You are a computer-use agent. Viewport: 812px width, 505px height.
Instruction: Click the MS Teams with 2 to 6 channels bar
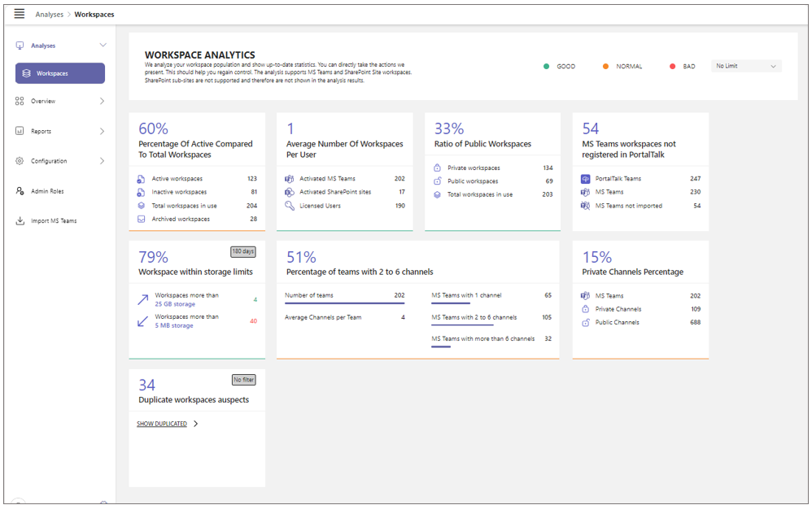(462, 325)
